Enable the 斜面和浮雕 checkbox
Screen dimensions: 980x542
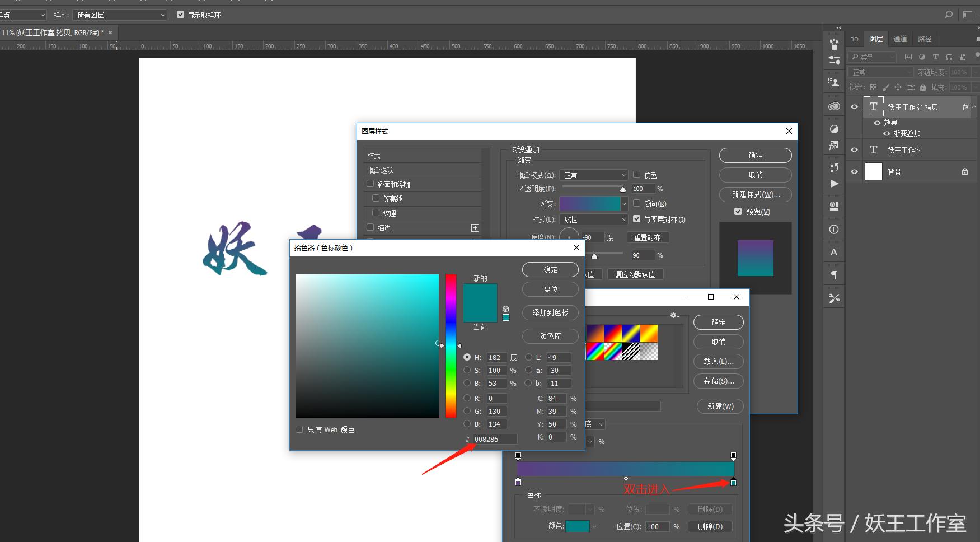click(371, 184)
